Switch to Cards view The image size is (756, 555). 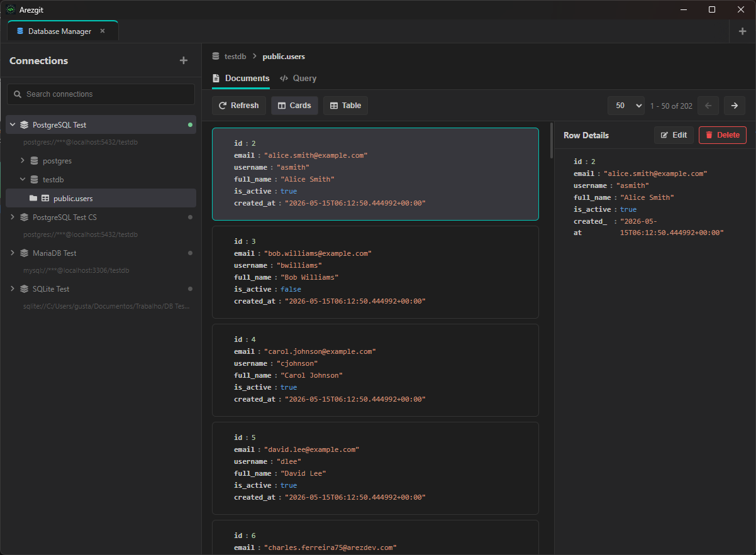[x=294, y=106]
